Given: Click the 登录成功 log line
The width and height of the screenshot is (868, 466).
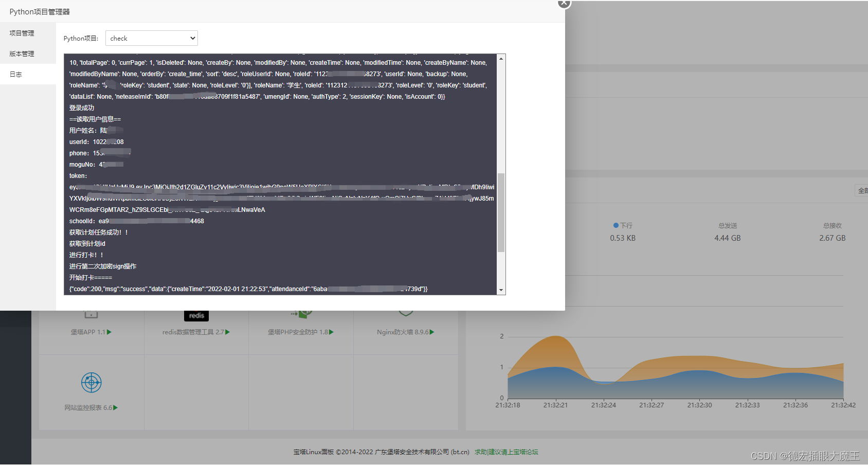Looking at the screenshot, I should tap(82, 107).
